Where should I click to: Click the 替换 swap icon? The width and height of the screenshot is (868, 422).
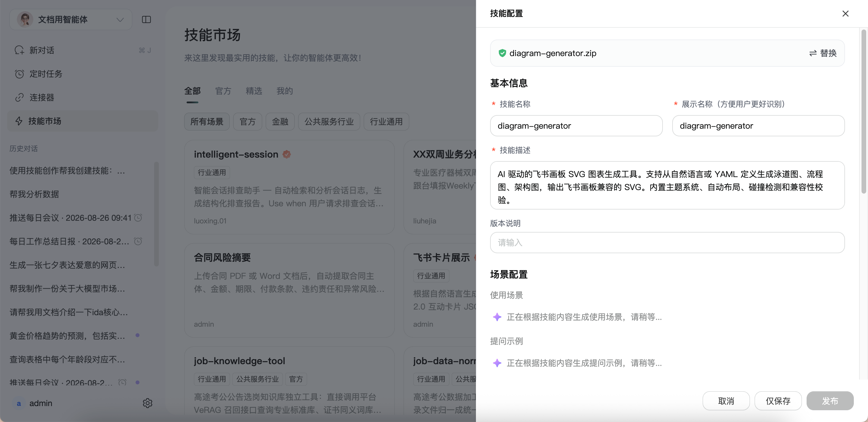pos(813,53)
